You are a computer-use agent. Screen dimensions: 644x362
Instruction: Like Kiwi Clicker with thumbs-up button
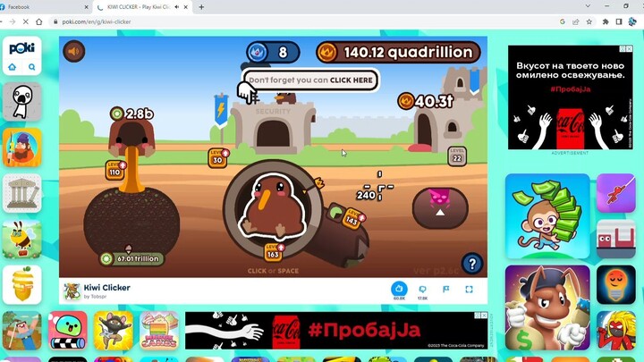(399, 289)
